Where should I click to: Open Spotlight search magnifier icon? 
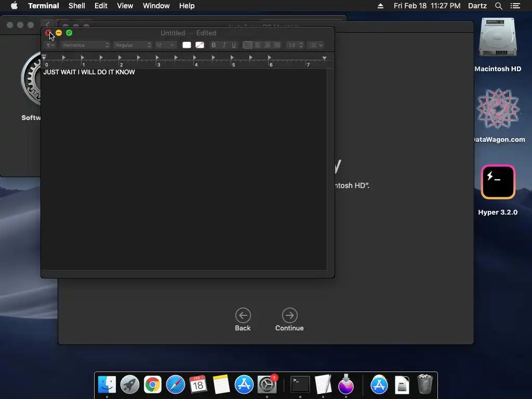pyautogui.click(x=498, y=6)
